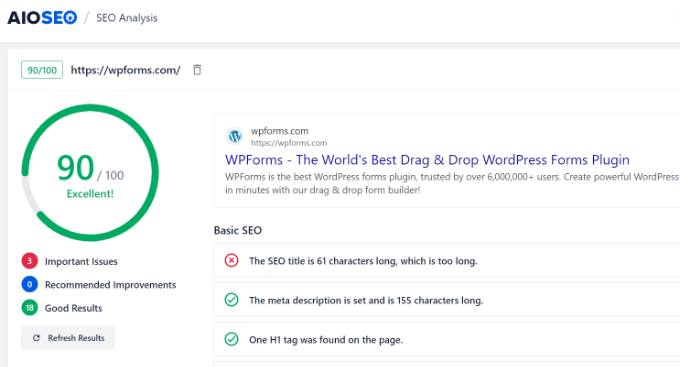Open the SEO title too long row
Image resolution: width=680 pixels, height=367 pixels.
[447, 260]
